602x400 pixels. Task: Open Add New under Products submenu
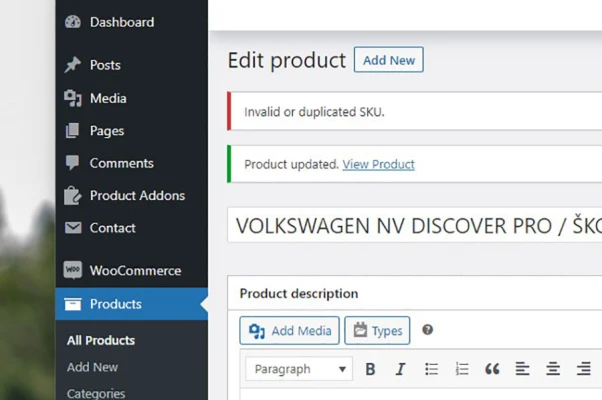(92, 367)
